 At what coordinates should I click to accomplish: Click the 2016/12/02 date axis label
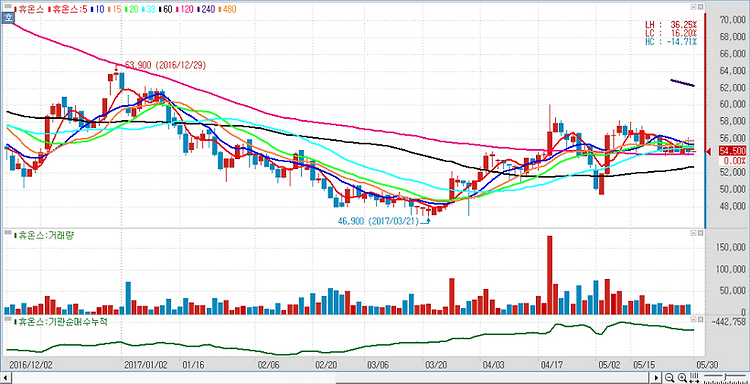coord(30,365)
